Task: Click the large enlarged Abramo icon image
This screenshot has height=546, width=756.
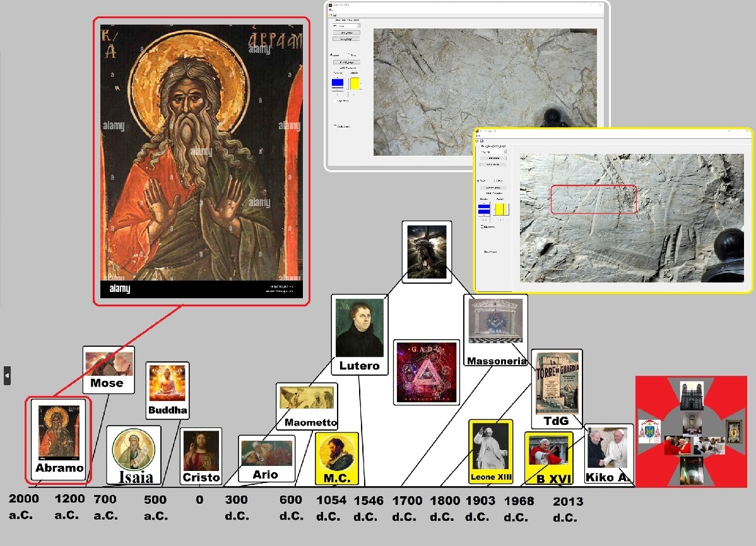Action: 201,161
